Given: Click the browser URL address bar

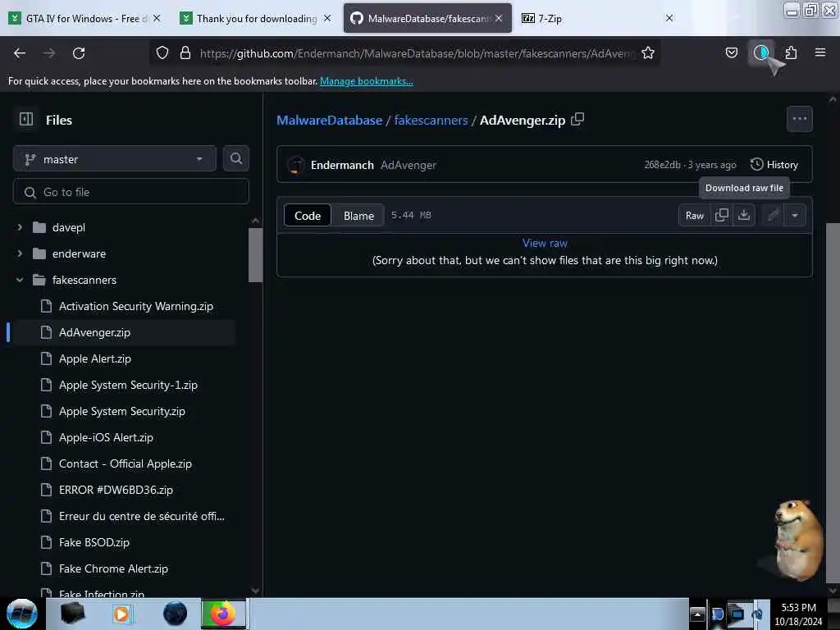Looking at the screenshot, I should pyautogui.click(x=417, y=53).
